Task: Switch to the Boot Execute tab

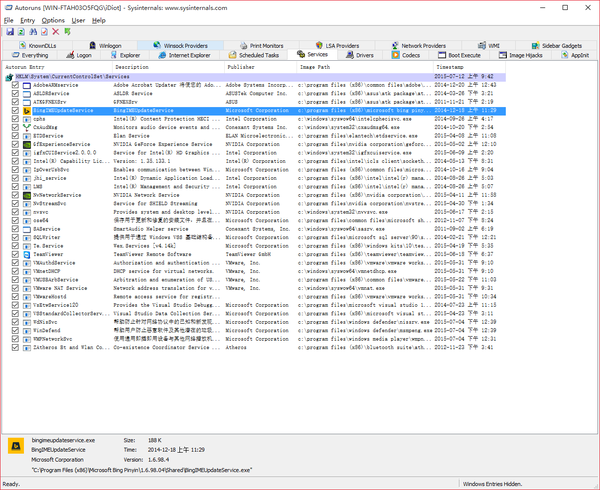Action: tap(460, 55)
